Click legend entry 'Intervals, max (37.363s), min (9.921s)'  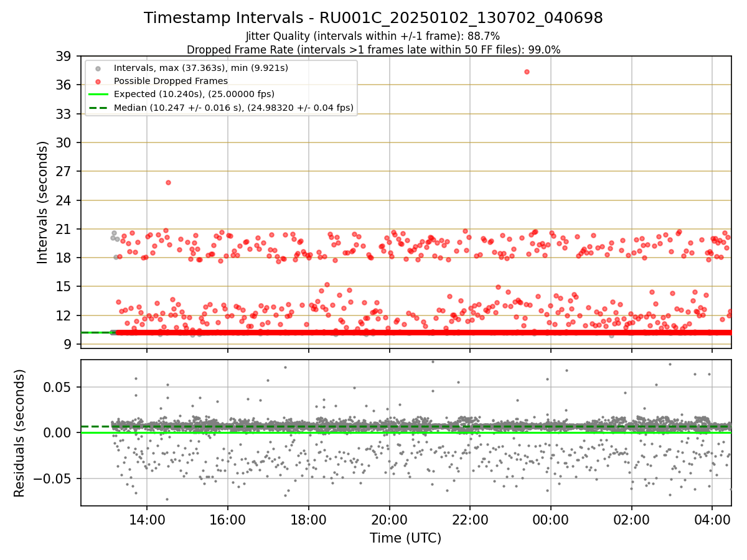pos(200,67)
